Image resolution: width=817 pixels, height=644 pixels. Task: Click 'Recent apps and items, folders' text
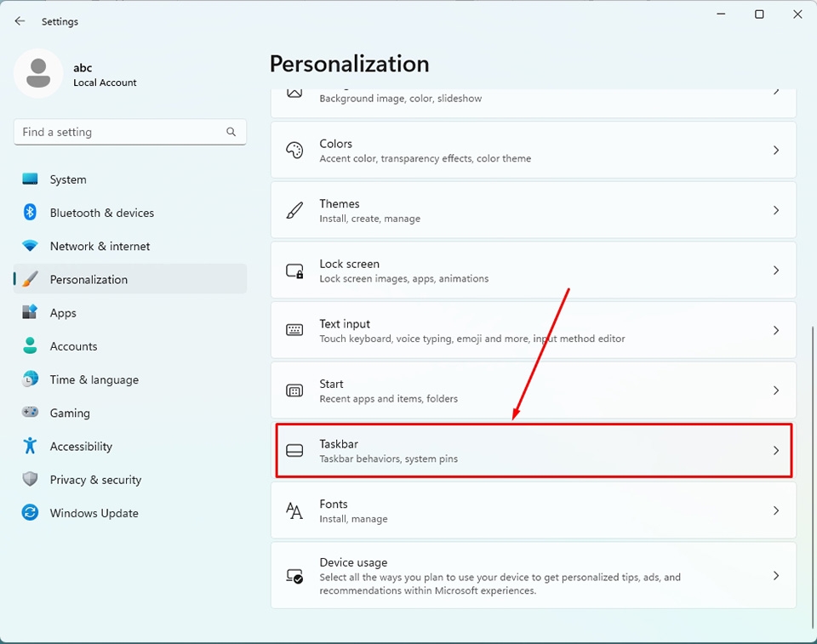[x=388, y=399]
